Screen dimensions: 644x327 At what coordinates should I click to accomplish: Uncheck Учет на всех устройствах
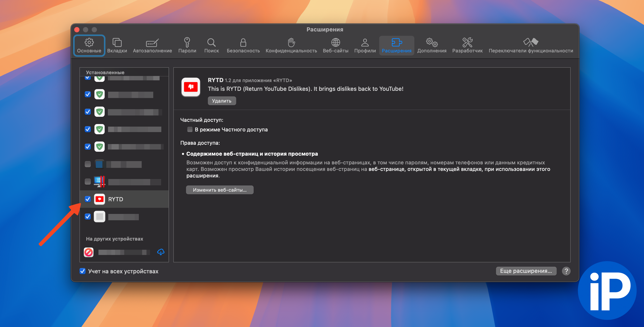tap(83, 271)
